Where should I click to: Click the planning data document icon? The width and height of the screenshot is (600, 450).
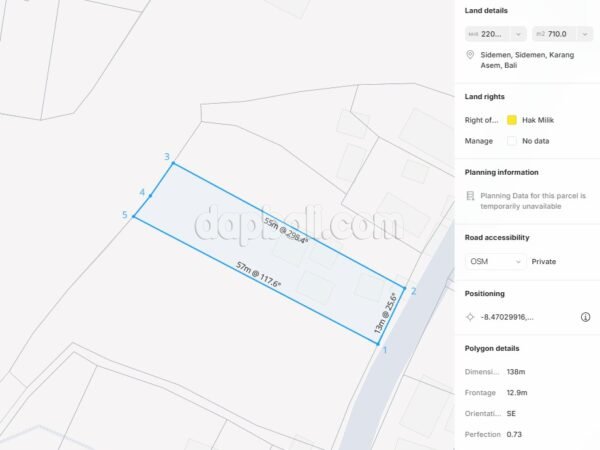[470, 196]
